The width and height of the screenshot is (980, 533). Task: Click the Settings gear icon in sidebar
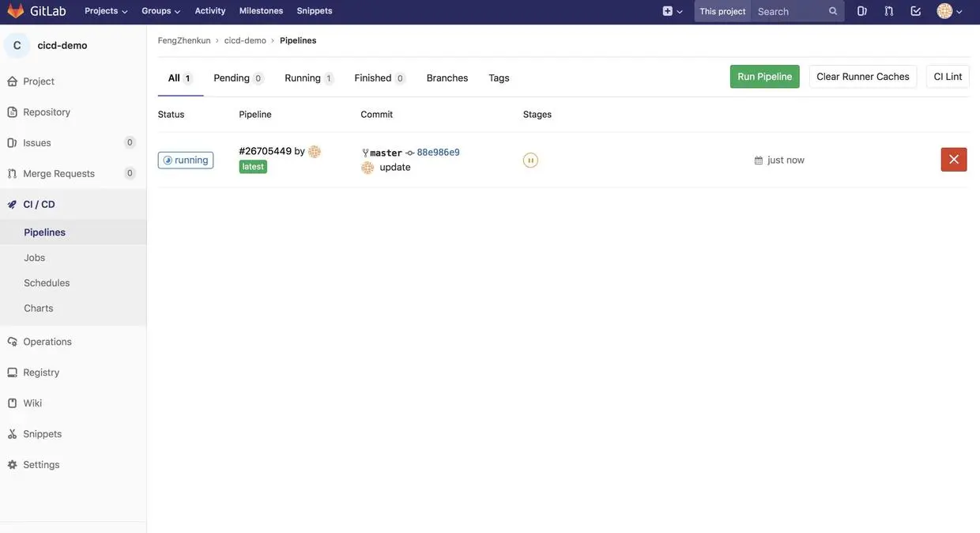[x=12, y=465]
